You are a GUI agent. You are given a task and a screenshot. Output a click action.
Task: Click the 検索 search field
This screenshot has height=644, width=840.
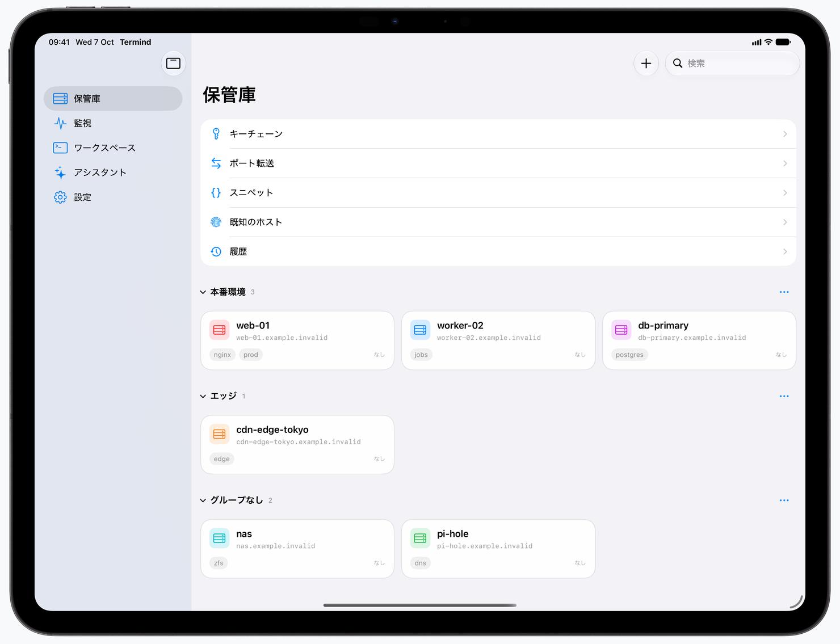point(732,64)
